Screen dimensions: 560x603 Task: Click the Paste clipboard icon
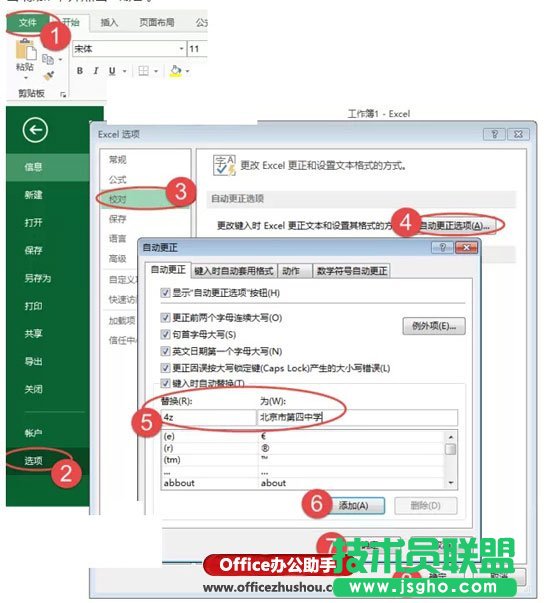click(x=25, y=50)
